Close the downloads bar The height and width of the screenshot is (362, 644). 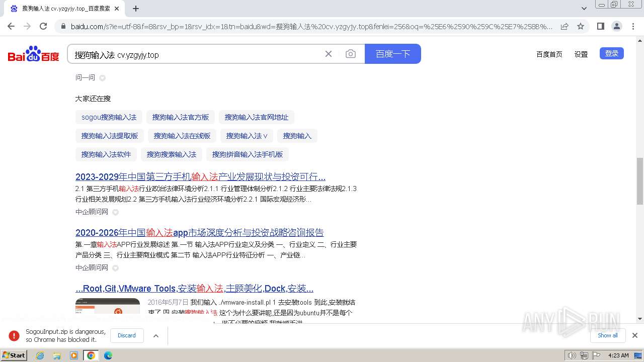coord(635,335)
